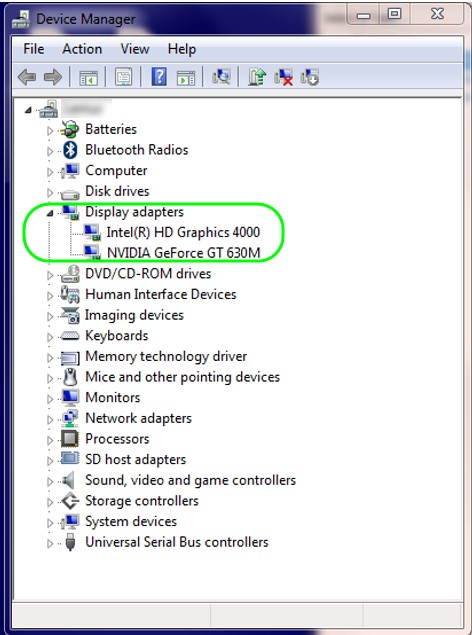Click the Forward arrow toolbar icon

pyautogui.click(x=53, y=77)
